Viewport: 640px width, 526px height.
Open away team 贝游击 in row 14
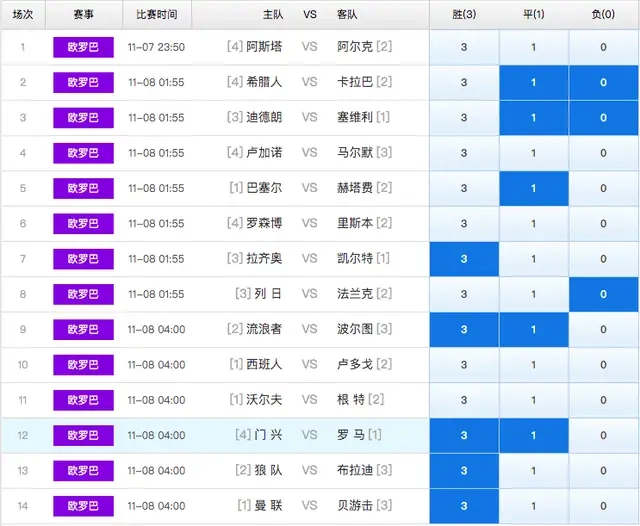pos(355,506)
